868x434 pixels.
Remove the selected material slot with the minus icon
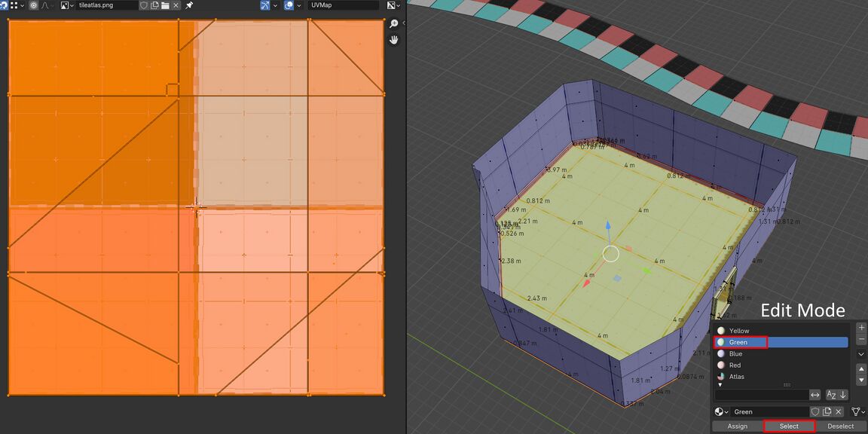tap(860, 338)
